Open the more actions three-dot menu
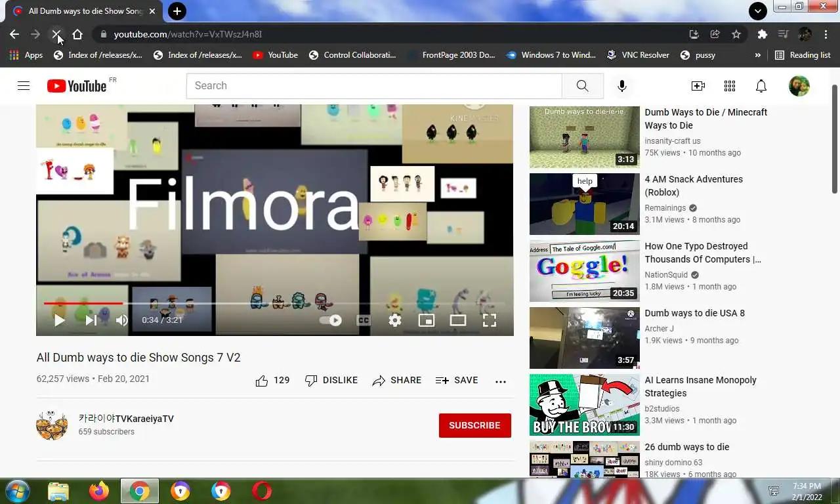This screenshot has width=840, height=504. tap(501, 381)
